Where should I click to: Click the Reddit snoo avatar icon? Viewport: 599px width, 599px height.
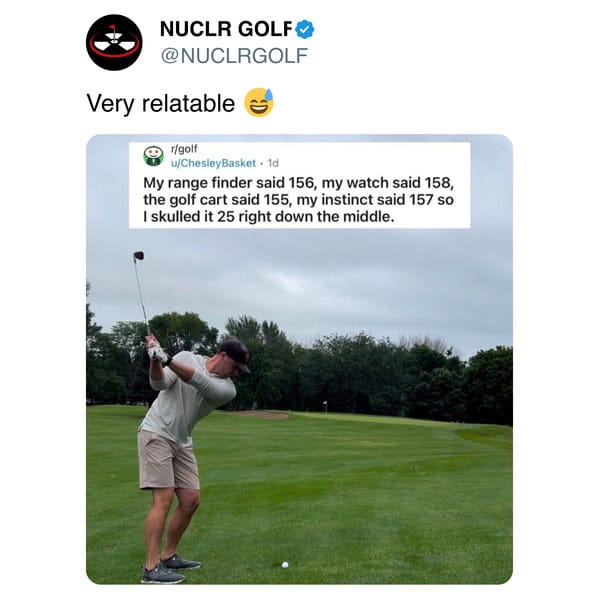tap(154, 156)
